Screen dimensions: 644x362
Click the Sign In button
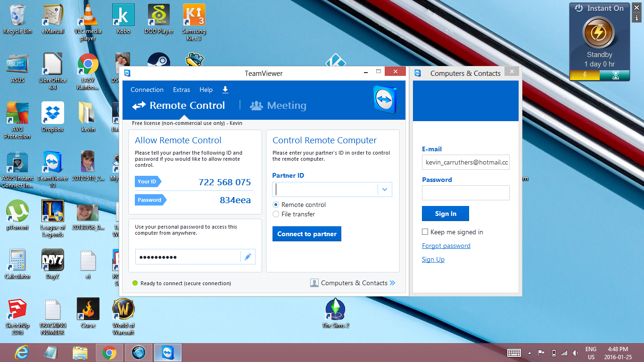coord(446,214)
